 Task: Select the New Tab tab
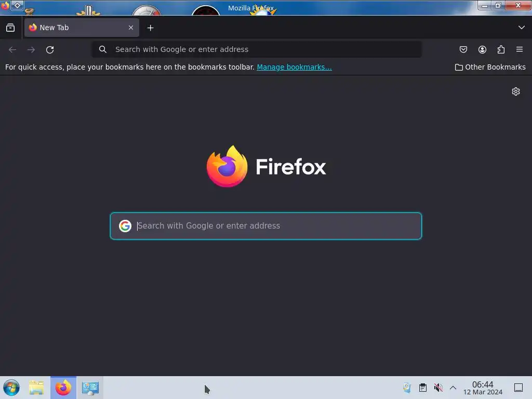pyautogui.click(x=82, y=28)
